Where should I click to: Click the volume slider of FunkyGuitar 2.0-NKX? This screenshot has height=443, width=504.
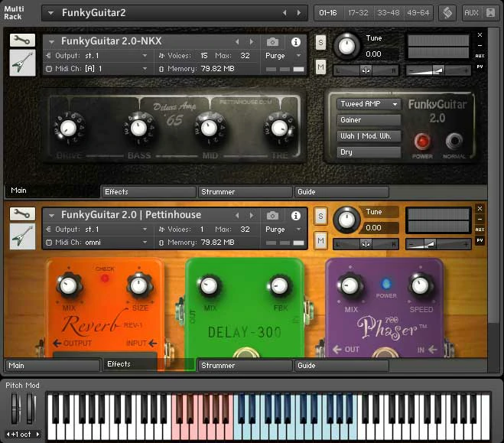437,70
